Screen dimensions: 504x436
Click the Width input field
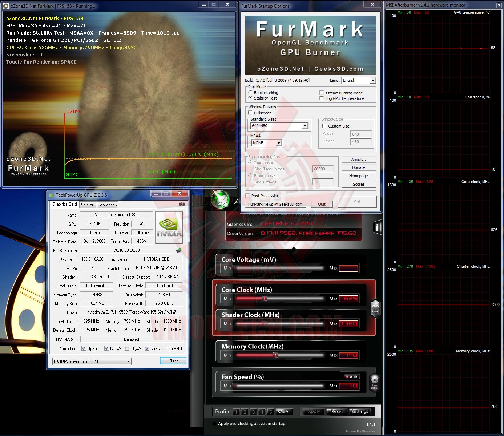(361, 134)
